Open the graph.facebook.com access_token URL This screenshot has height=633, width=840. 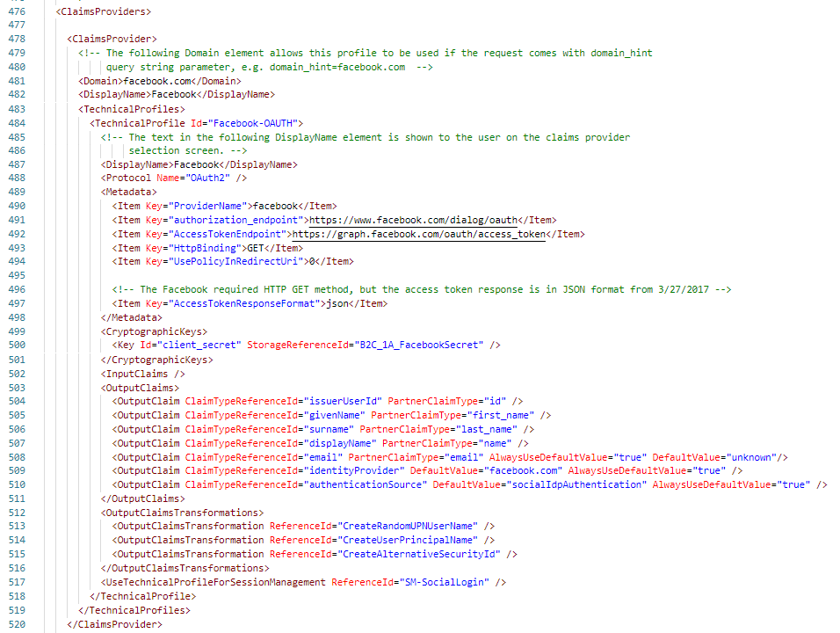pyautogui.click(x=418, y=234)
